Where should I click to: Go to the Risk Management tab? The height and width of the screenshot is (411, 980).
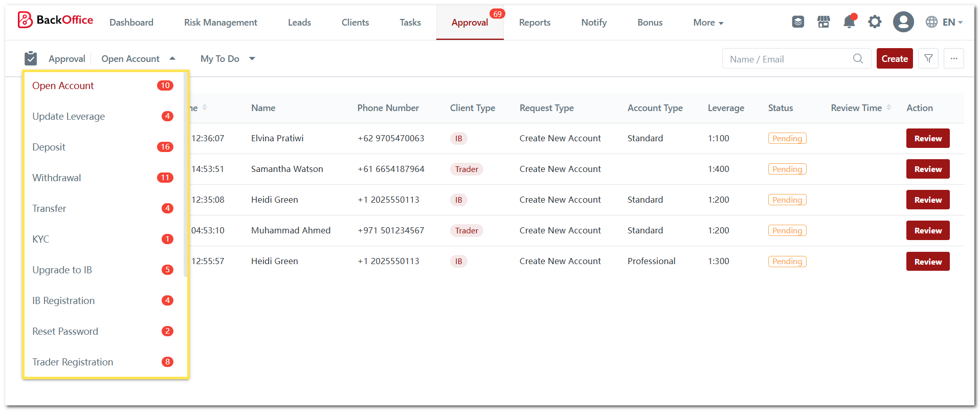[x=220, y=23]
